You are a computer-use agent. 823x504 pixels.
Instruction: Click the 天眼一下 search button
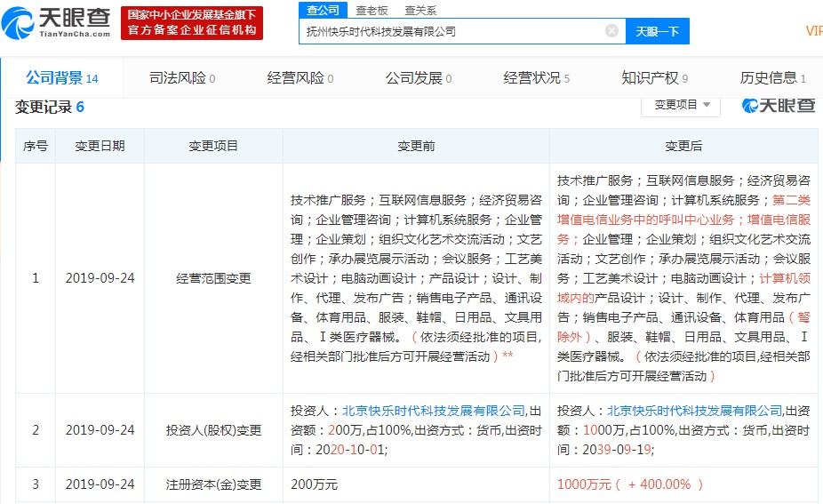pyautogui.click(x=657, y=31)
